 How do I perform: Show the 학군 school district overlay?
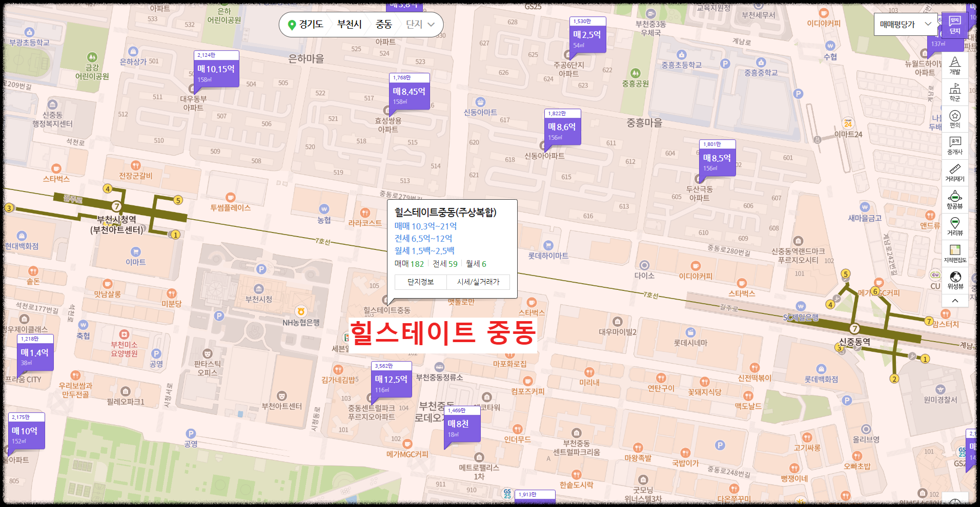pyautogui.click(x=955, y=92)
